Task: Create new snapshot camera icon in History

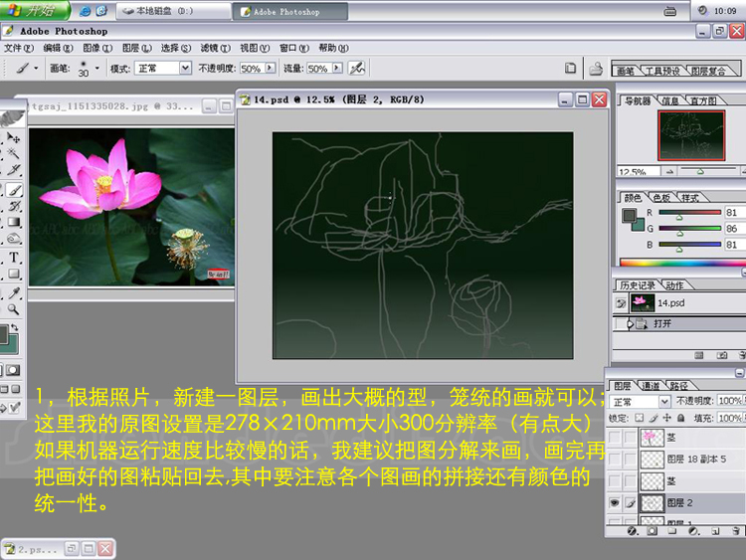Action: (722, 355)
